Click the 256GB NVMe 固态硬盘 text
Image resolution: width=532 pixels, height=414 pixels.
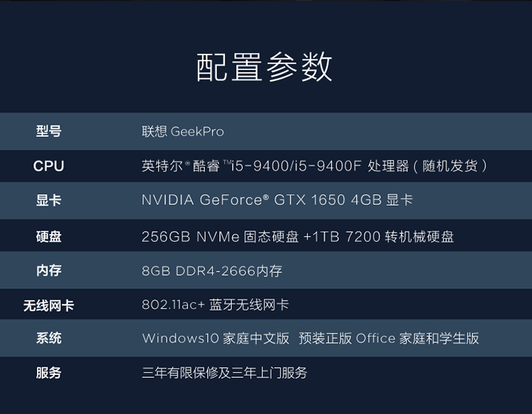tap(220, 237)
